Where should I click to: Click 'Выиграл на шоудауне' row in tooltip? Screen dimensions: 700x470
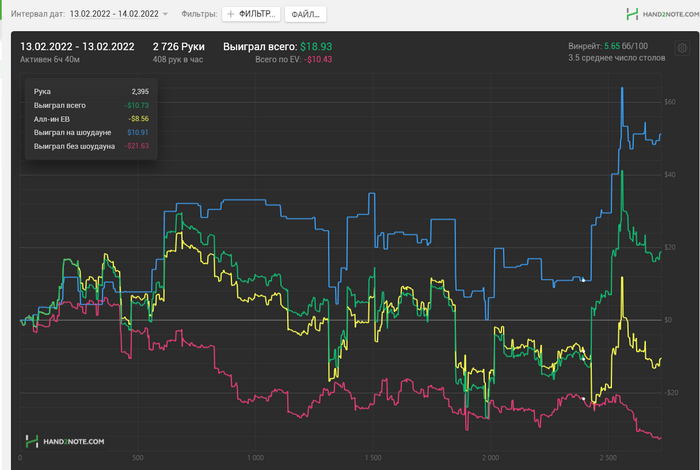tap(91, 132)
